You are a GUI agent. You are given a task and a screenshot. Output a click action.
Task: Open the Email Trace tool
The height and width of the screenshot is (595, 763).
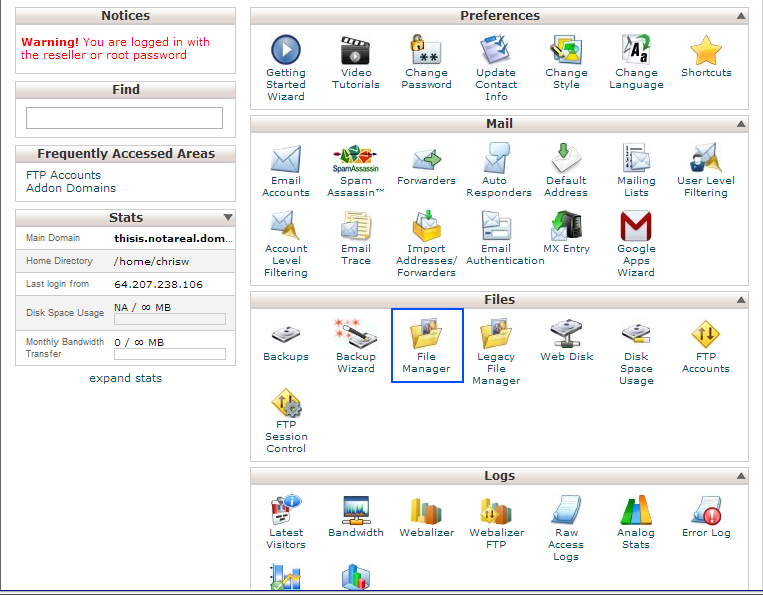click(356, 238)
